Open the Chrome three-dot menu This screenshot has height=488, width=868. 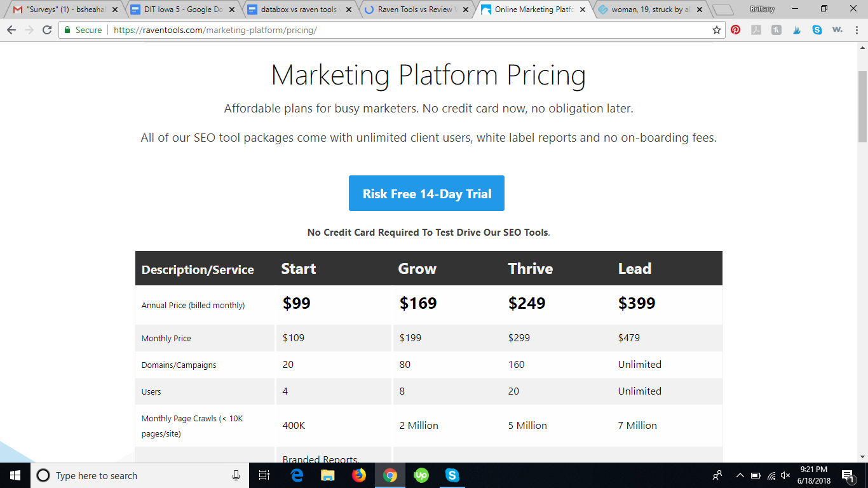857,30
